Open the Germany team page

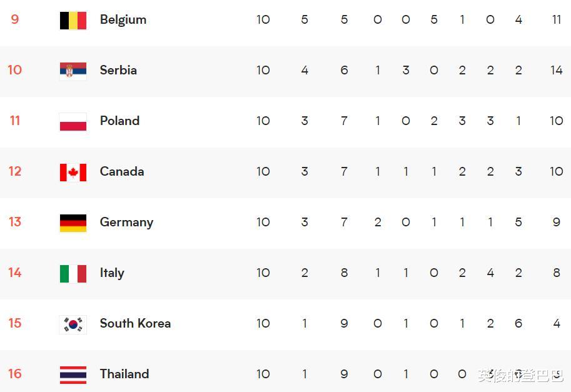coord(126,222)
